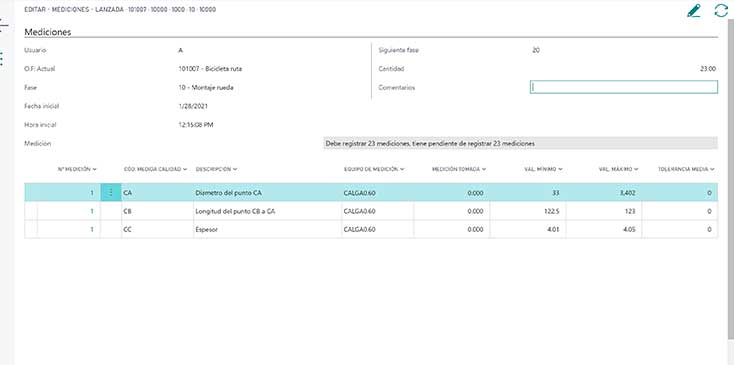Click the Medición status message box
This screenshot has width=734, height=365.
[520, 143]
